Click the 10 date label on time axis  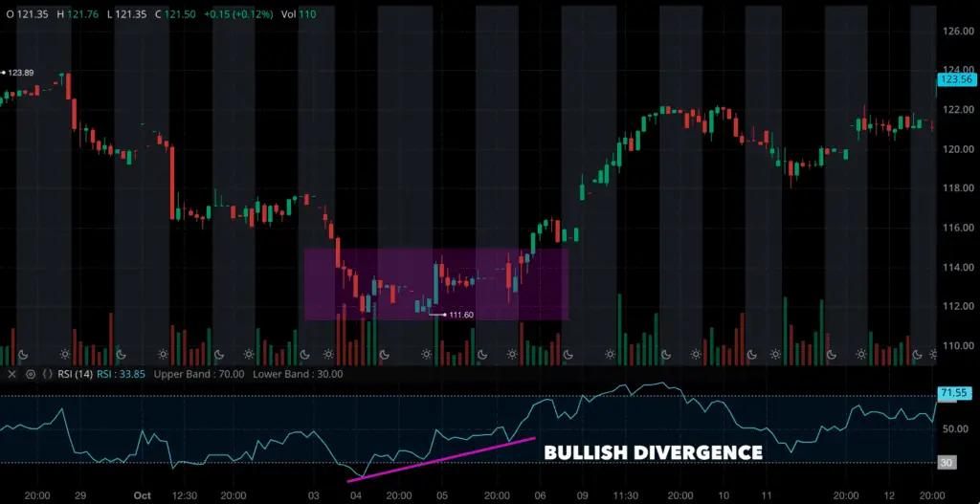tap(724, 495)
